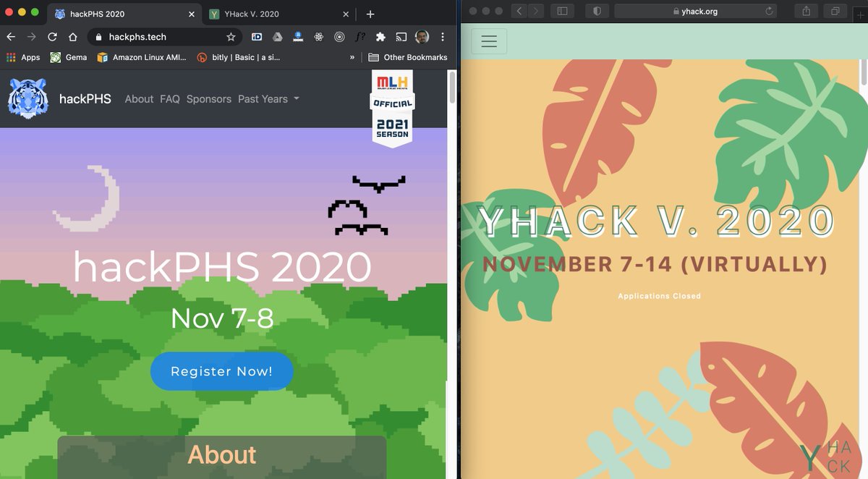Open the Gema bookmark
The height and width of the screenshot is (479, 868).
point(68,57)
